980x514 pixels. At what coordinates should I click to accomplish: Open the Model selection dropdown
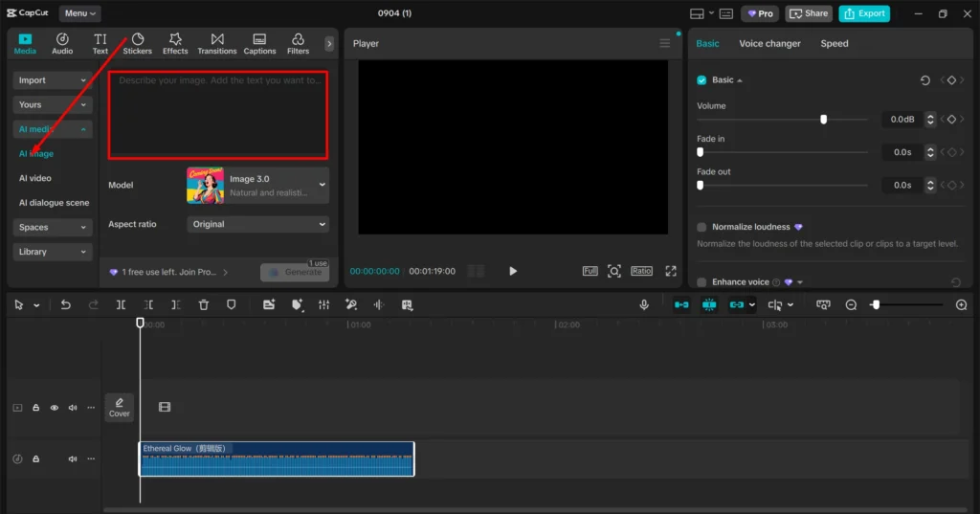[257, 185]
